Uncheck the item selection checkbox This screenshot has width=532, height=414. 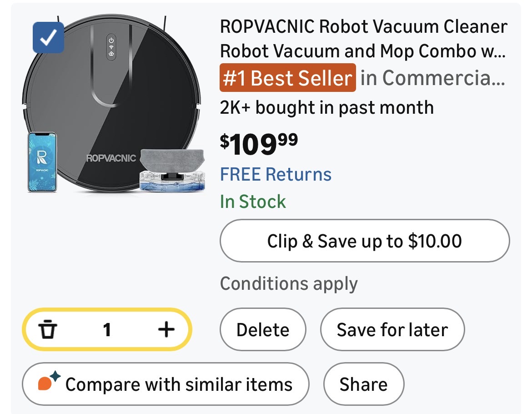pos(48,38)
